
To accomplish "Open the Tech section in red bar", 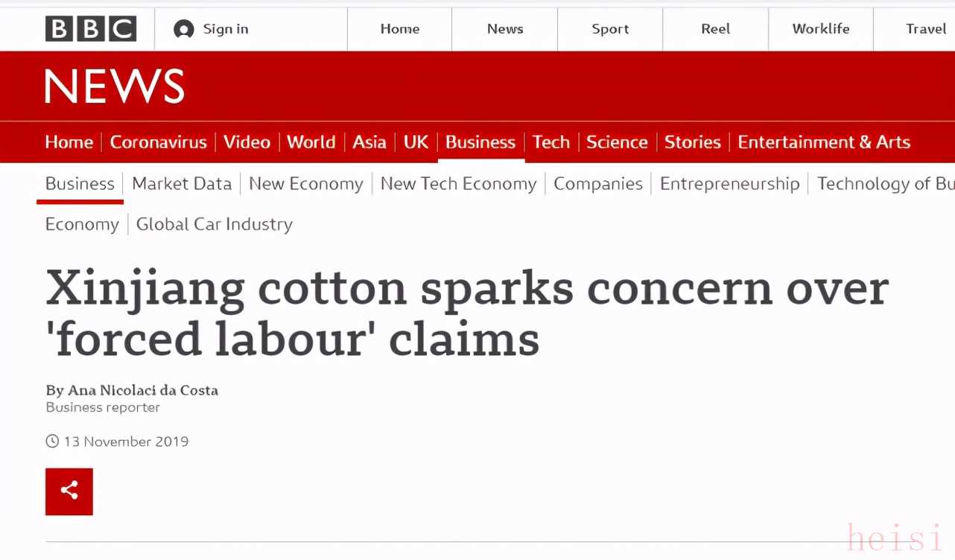I will (551, 142).
